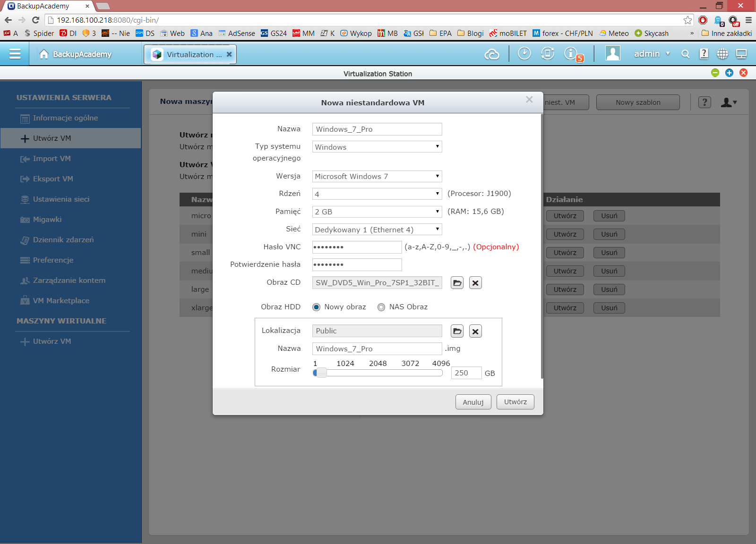Click Nowy szablon button
756x544 pixels.
click(x=638, y=102)
